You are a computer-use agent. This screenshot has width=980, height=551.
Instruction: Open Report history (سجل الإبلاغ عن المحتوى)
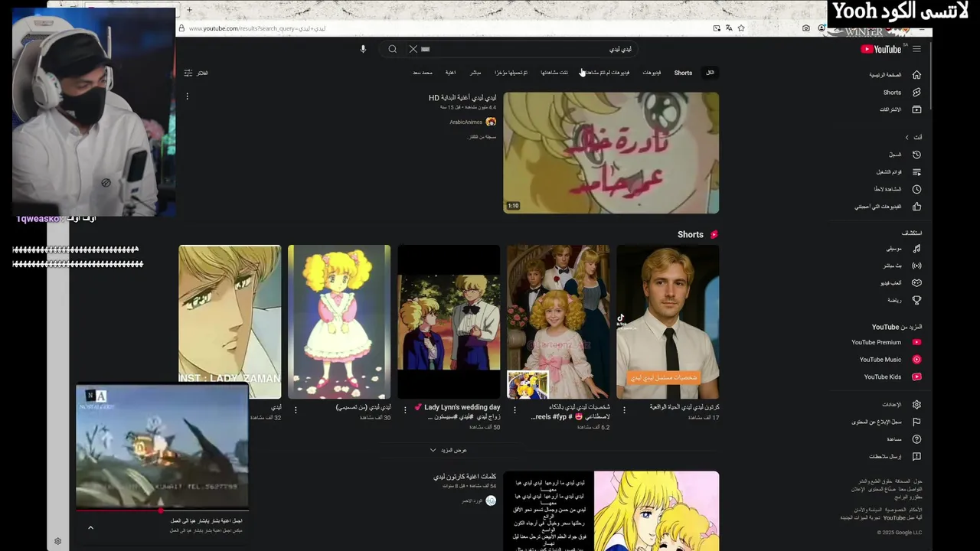pos(886,422)
